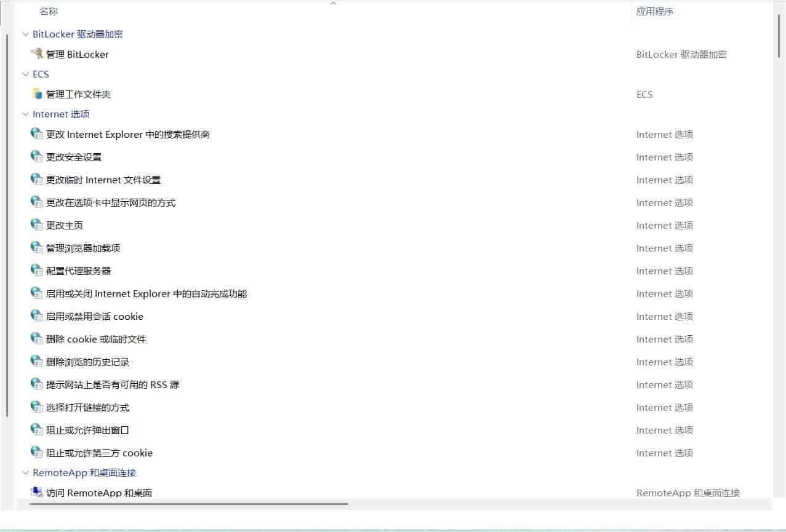Collapse the RemoteApp 和桌面连接 group chevron

tap(25, 473)
